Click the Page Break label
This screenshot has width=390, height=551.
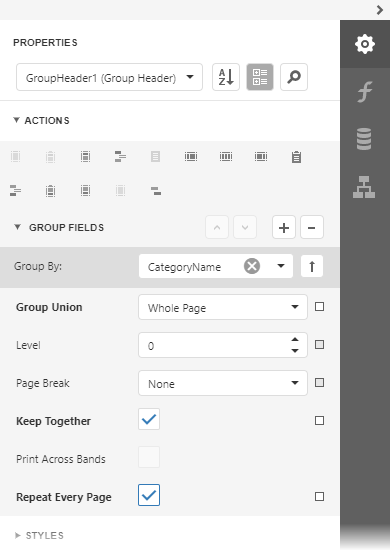pos(43,383)
